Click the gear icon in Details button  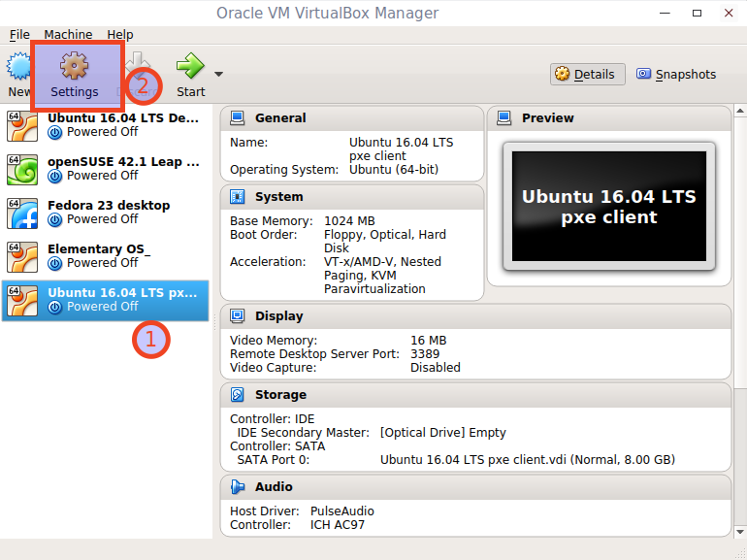[562, 74]
